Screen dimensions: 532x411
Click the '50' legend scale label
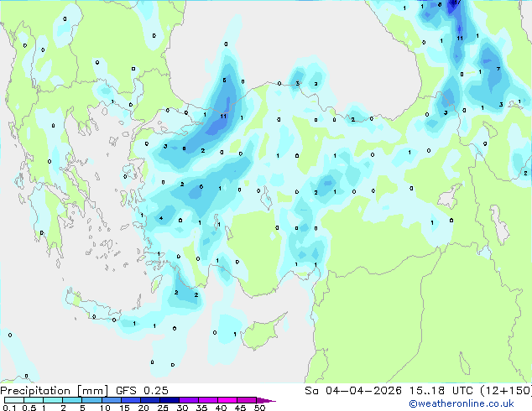pos(259,408)
